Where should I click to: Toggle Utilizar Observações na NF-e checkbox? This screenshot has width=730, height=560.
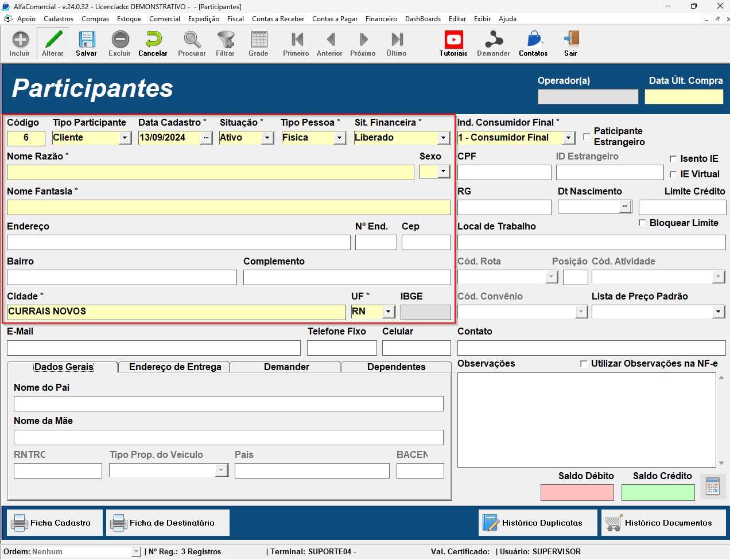coord(584,364)
